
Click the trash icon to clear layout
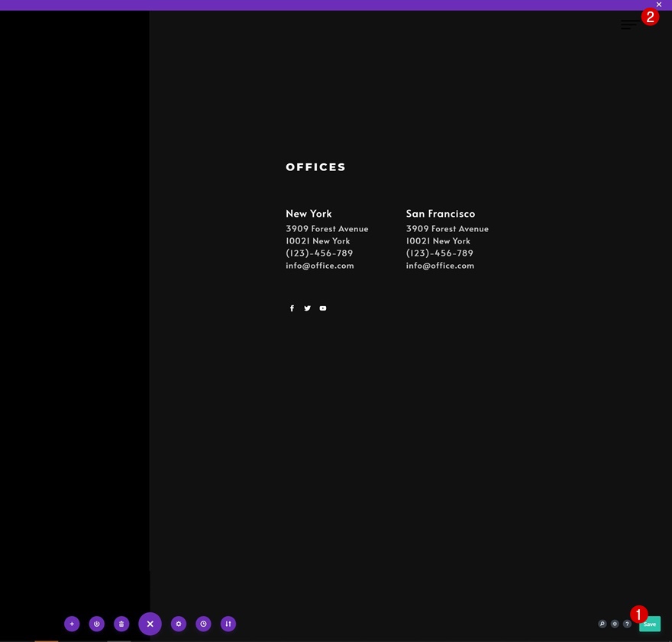(121, 624)
